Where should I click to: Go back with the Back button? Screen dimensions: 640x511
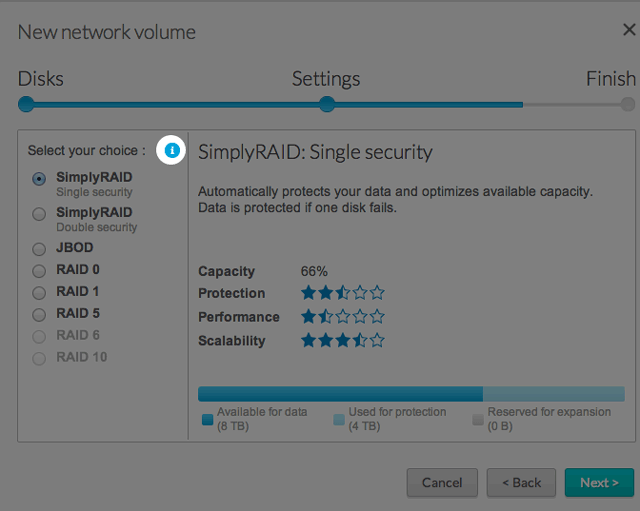pyautogui.click(x=521, y=483)
